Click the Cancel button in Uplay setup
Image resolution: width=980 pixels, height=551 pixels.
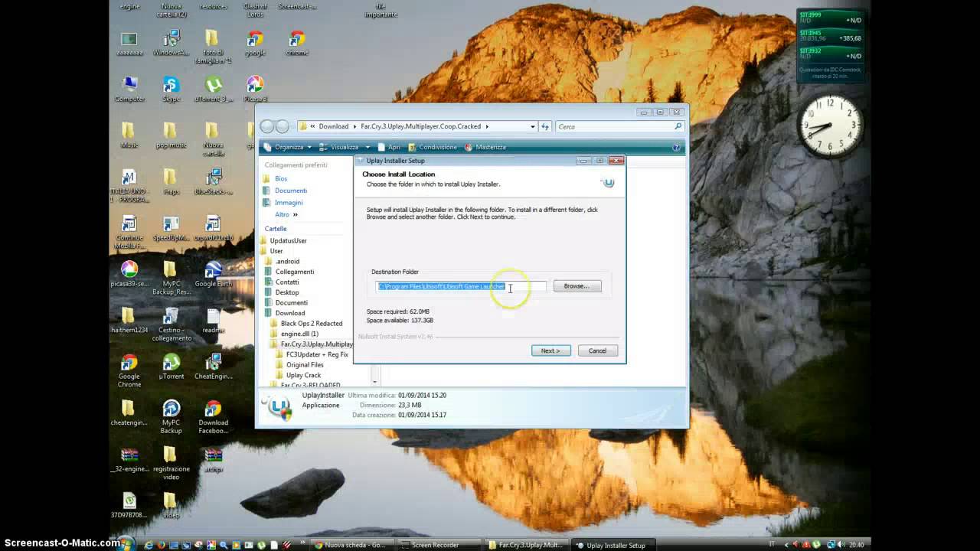pyautogui.click(x=597, y=350)
